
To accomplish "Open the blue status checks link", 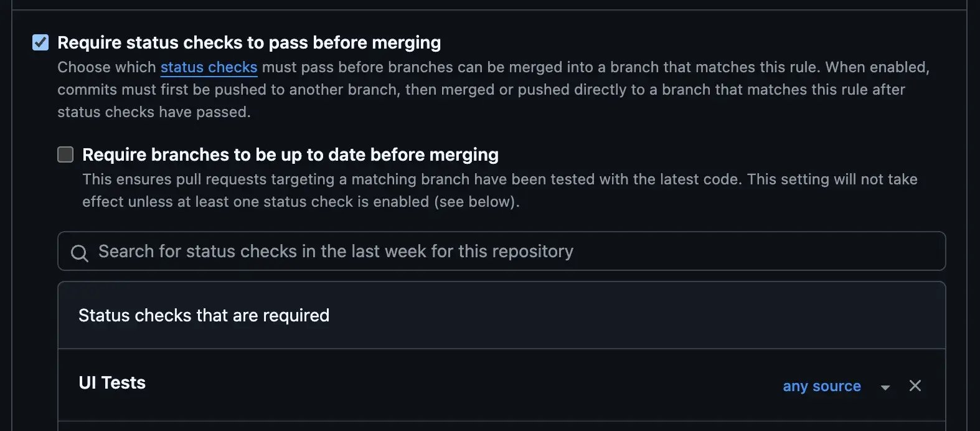I will [x=209, y=67].
